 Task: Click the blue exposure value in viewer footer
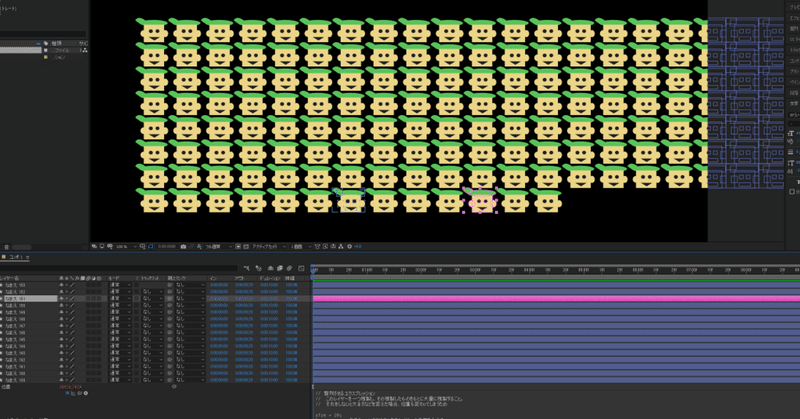click(x=358, y=247)
